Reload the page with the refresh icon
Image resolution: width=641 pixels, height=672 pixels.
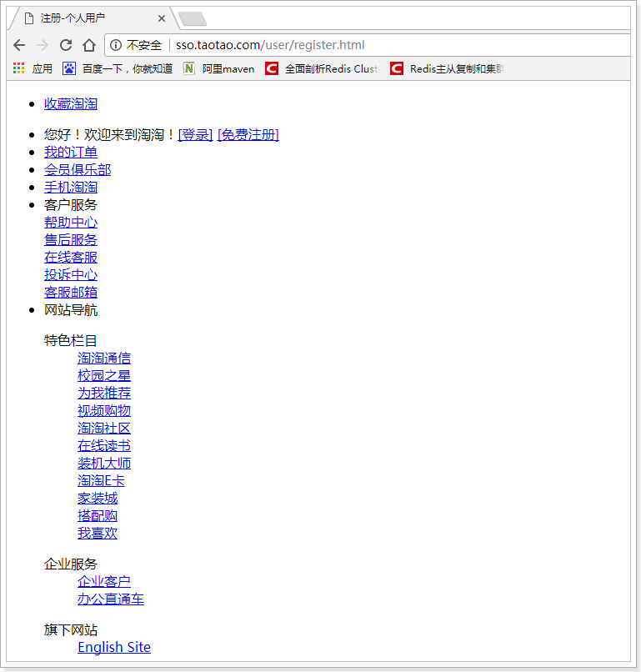[x=66, y=45]
